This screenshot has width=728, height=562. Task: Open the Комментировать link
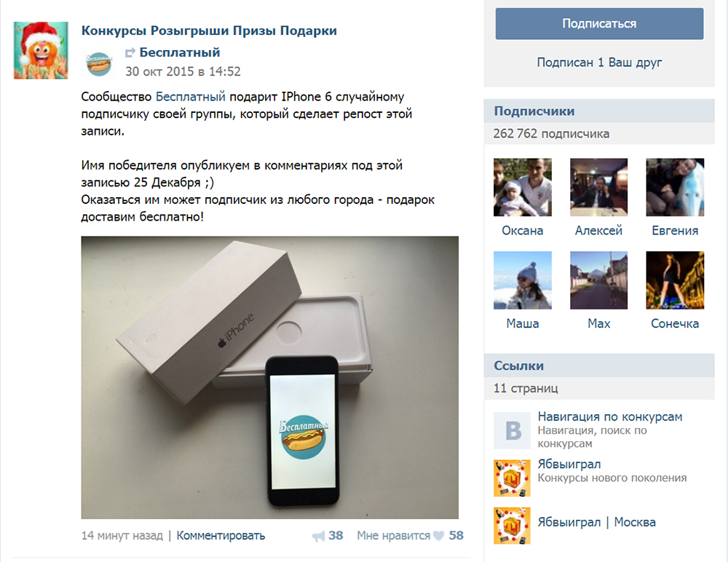pyautogui.click(x=221, y=536)
